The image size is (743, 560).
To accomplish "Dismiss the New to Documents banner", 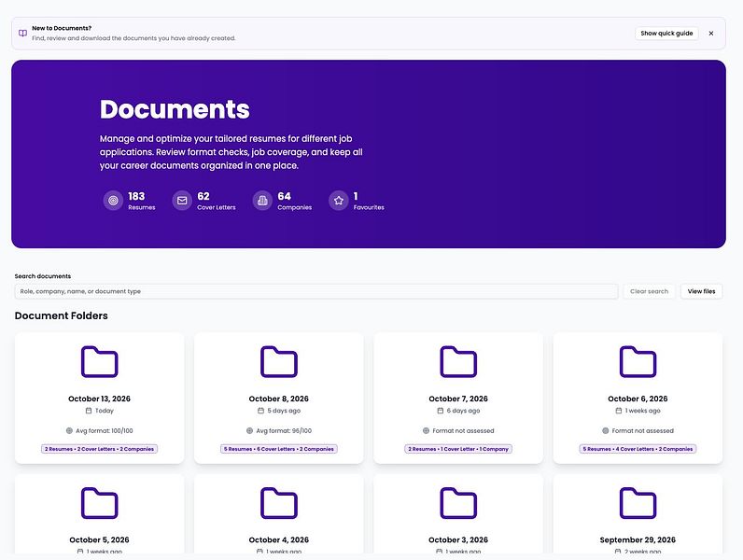I will click(x=710, y=34).
